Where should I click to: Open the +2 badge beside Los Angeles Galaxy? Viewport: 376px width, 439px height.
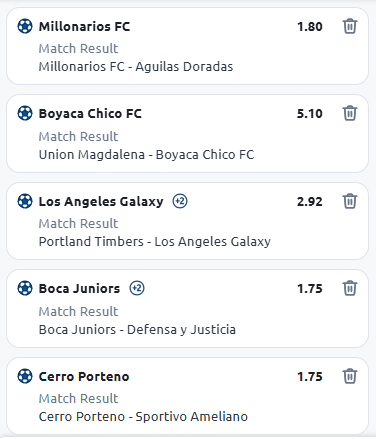pos(180,201)
